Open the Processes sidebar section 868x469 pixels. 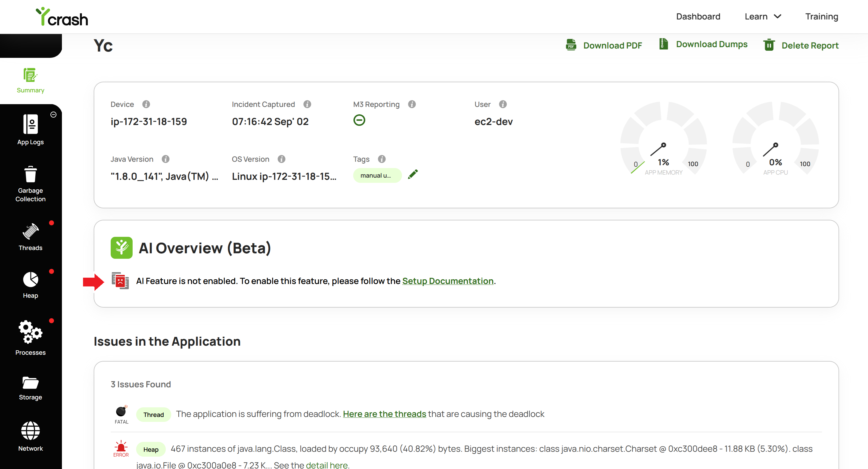(30, 338)
